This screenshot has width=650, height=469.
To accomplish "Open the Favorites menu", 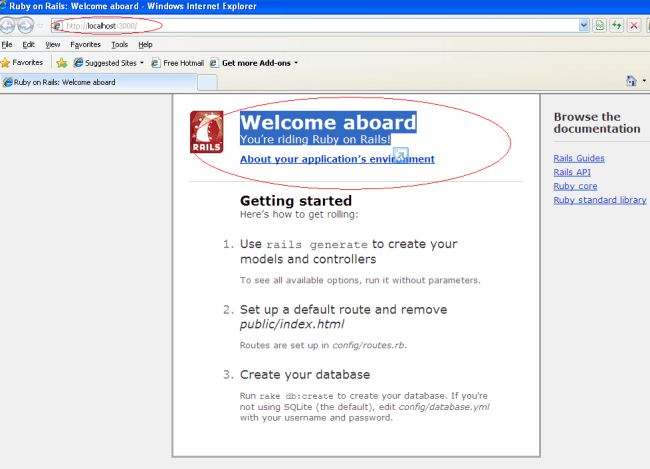I will [x=85, y=44].
